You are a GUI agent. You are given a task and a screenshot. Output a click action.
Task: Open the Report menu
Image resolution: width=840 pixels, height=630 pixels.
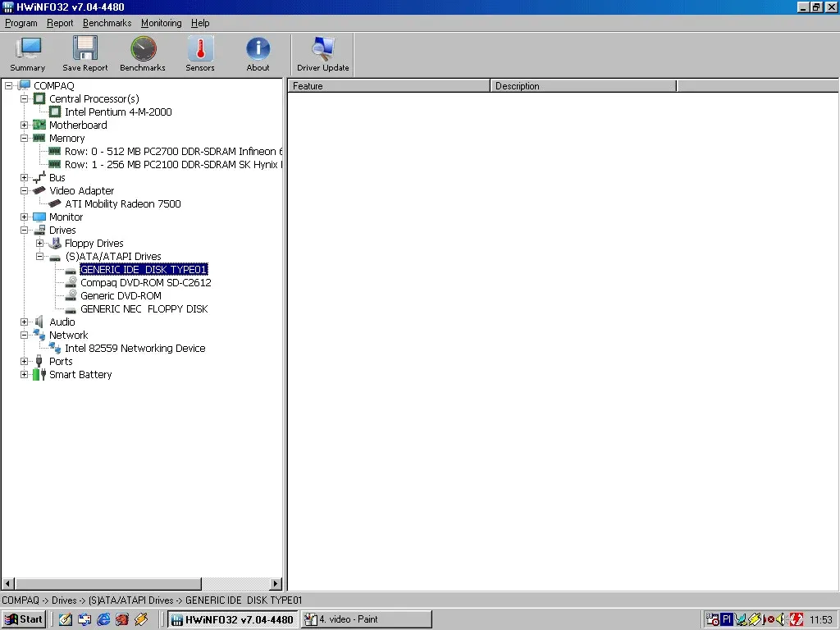click(60, 23)
